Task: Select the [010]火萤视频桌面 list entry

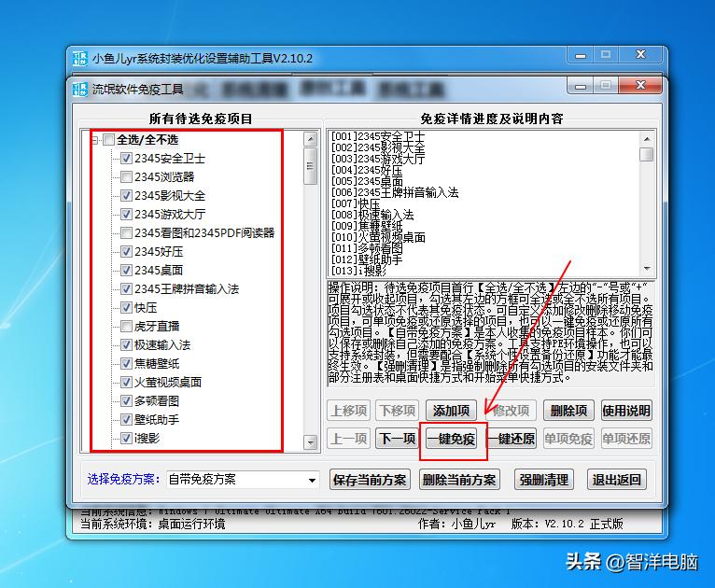Action: click(x=378, y=237)
